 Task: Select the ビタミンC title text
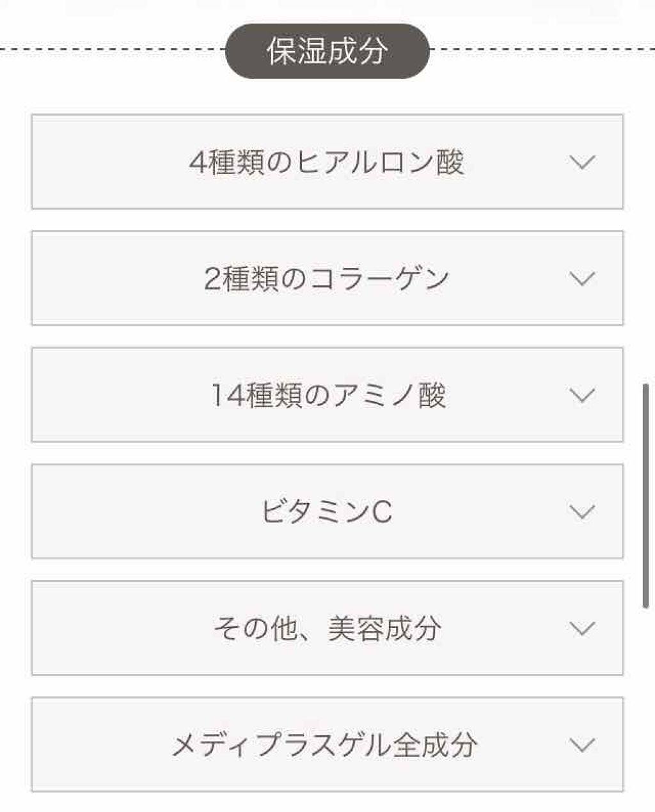tap(326, 511)
